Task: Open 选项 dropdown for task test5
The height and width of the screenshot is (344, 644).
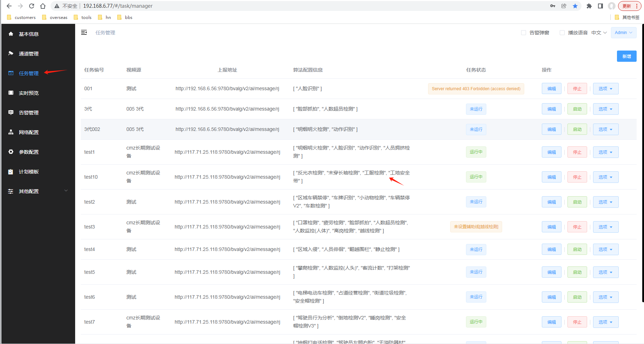Action: (606, 272)
